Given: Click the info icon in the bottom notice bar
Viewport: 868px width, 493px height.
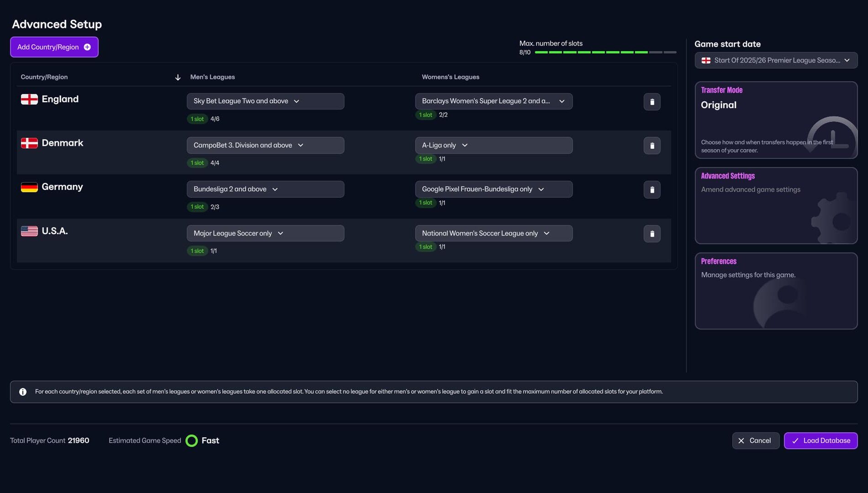Looking at the screenshot, I should [x=23, y=391].
